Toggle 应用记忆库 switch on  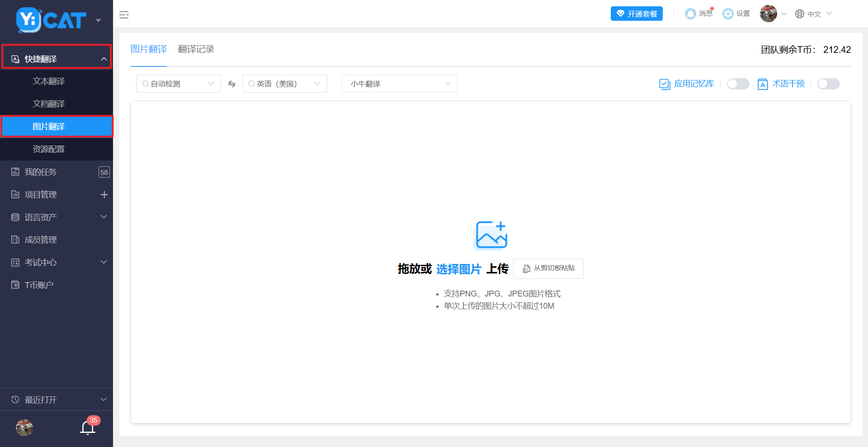(x=738, y=84)
